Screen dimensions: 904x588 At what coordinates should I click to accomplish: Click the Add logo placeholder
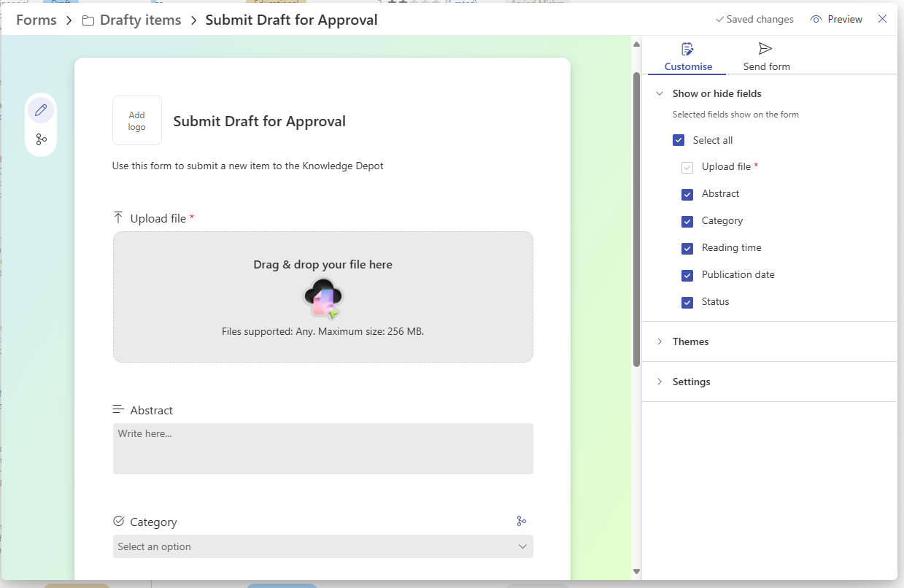click(x=137, y=120)
